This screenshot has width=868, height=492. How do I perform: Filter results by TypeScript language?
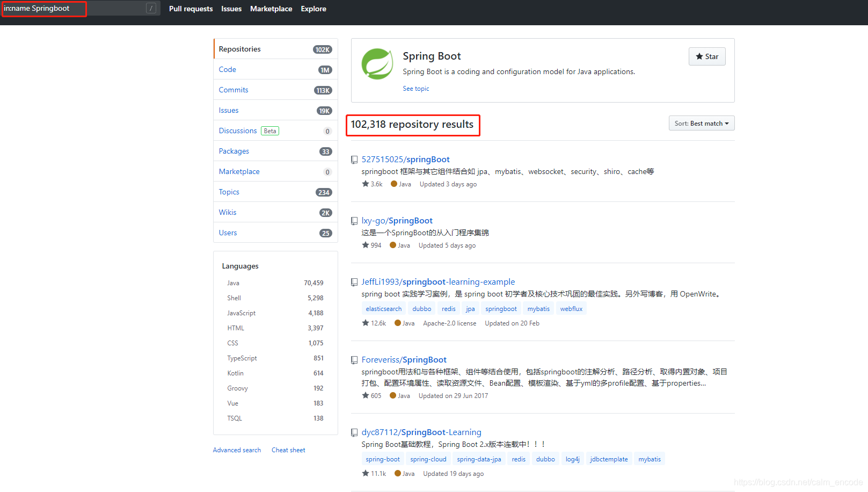tap(275, 358)
